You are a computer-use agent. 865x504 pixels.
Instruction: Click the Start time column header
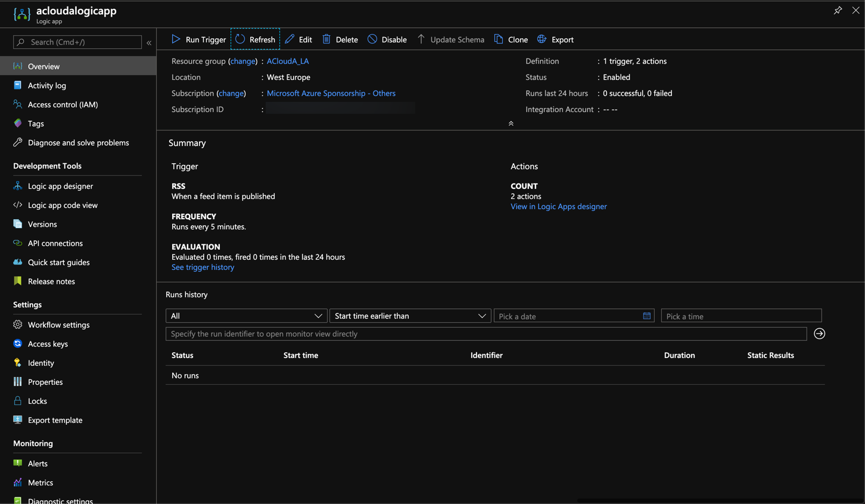point(301,355)
